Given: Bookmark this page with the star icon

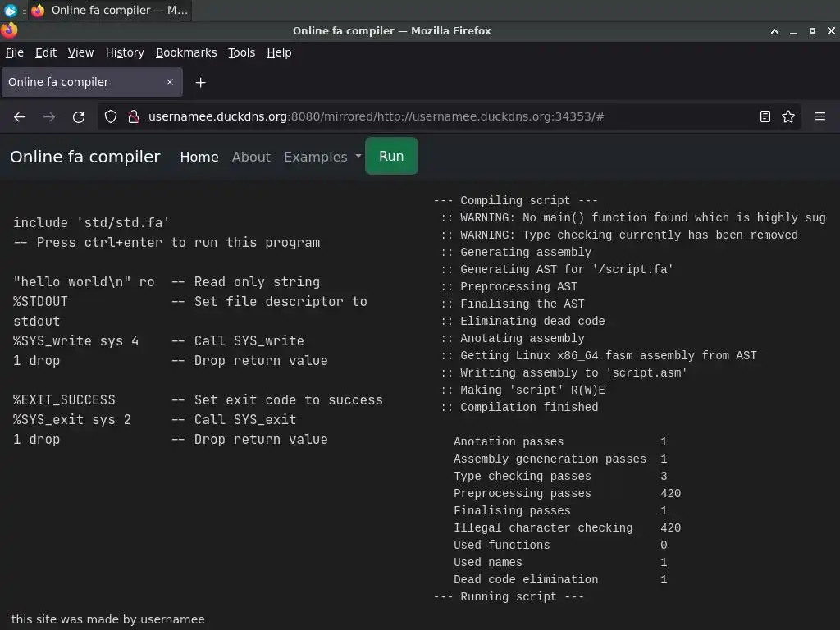Looking at the screenshot, I should coord(788,116).
